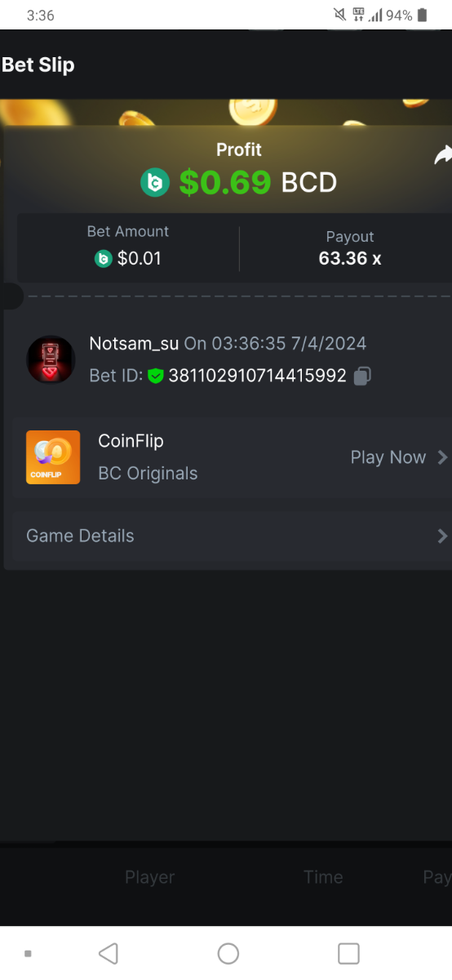452x980 pixels.
Task: Tap the Game Details chevron arrow
Action: [443, 536]
